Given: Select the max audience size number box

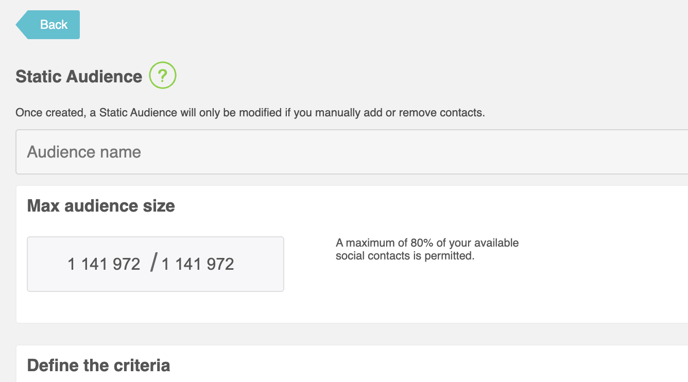Looking at the screenshot, I should [x=155, y=264].
